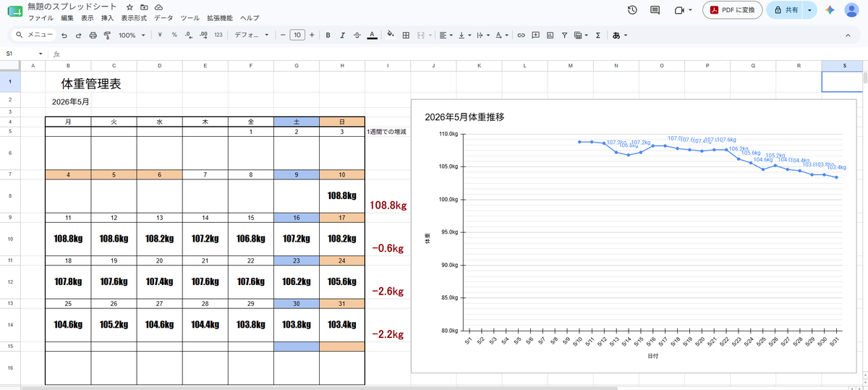Image resolution: width=868 pixels, height=390 pixels.
Task: Toggle bold formatting
Action: coord(328,35)
